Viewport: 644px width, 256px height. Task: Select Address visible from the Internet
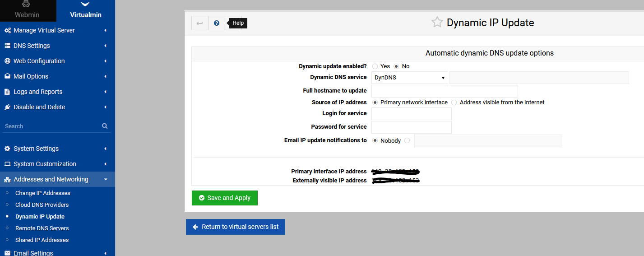coord(454,102)
